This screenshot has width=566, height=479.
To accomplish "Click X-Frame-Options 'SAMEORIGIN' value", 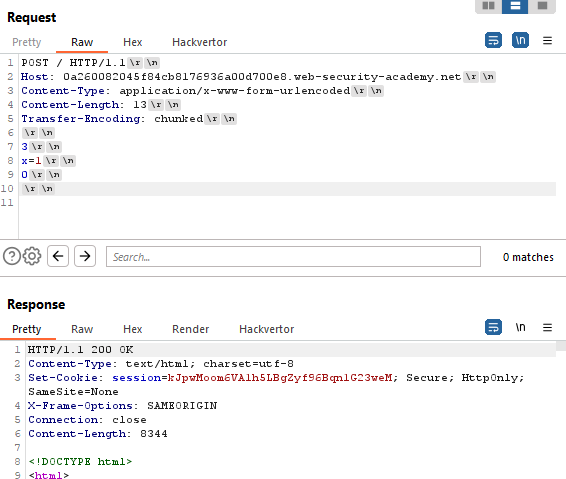I will coord(182,406).
